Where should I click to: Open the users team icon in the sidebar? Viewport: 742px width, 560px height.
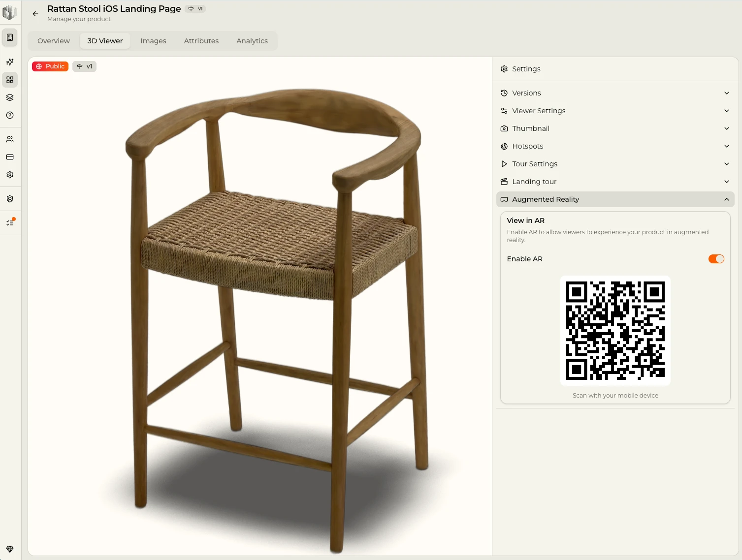coord(10,139)
